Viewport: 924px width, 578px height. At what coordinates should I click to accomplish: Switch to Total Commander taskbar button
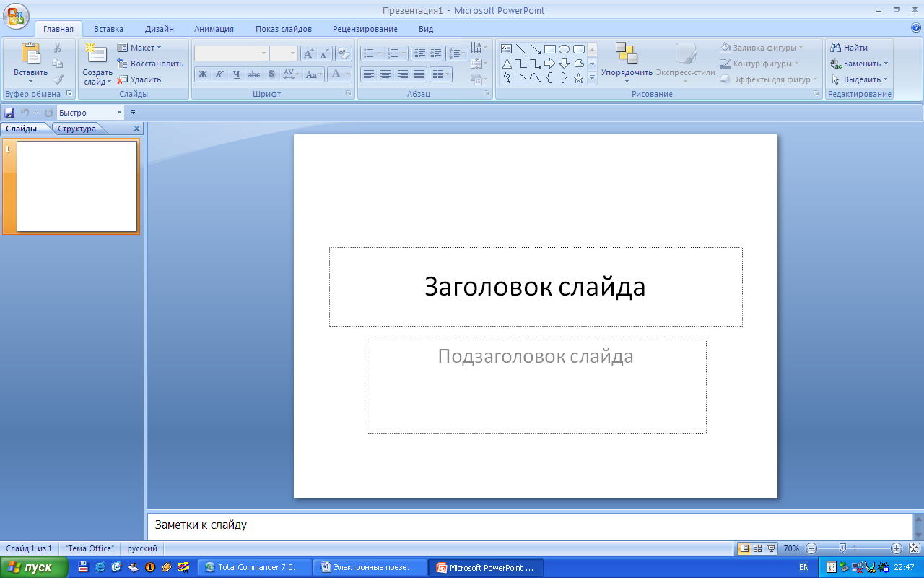(255, 567)
